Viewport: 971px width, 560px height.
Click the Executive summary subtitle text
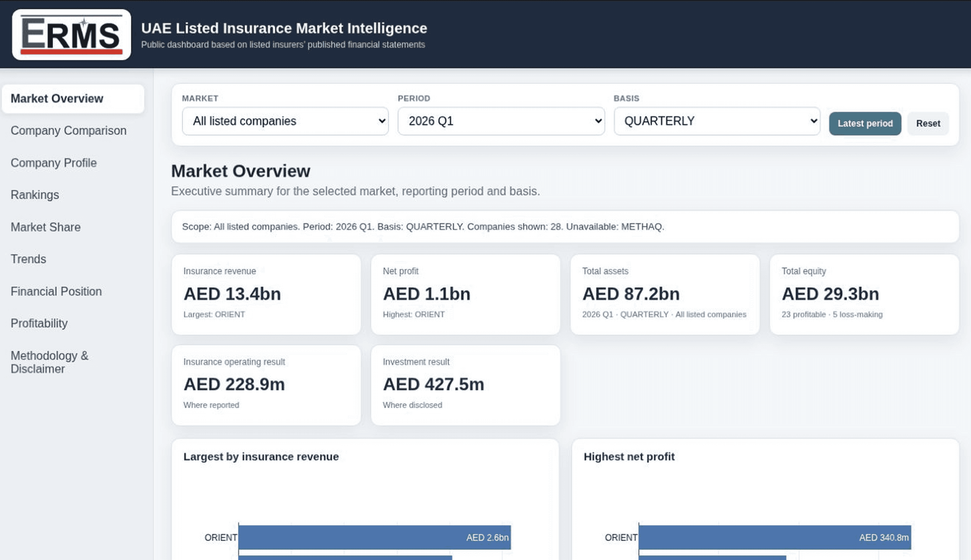355,191
